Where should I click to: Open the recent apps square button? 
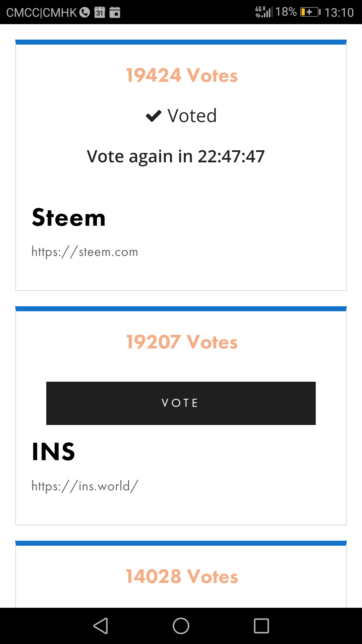coord(261,626)
